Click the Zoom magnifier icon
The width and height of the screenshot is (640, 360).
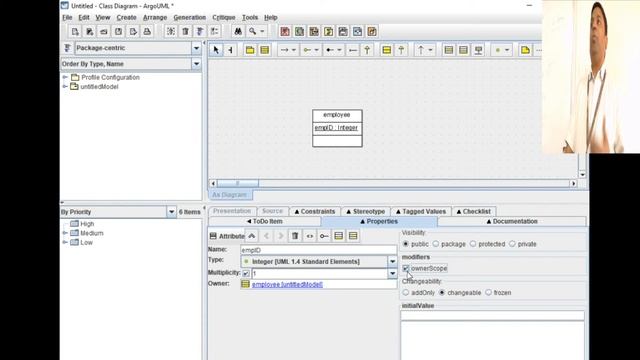(253, 31)
